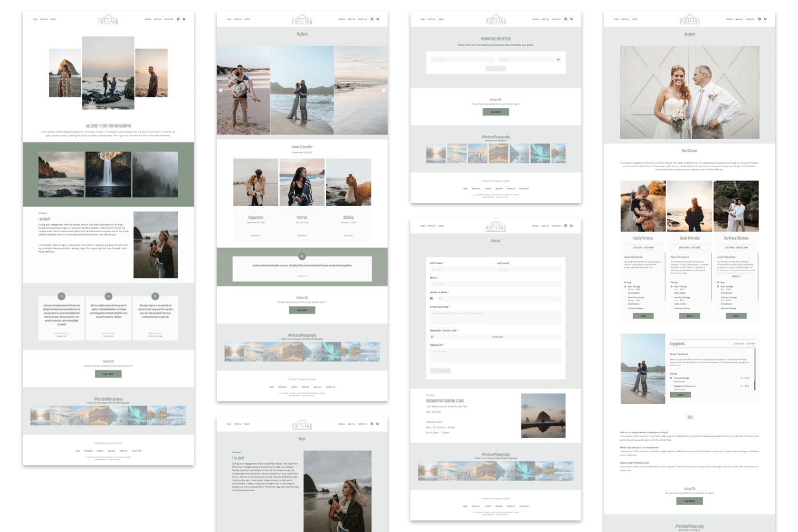Open the shopping cart icon
798x532 pixels.
pyautogui.click(x=184, y=19)
